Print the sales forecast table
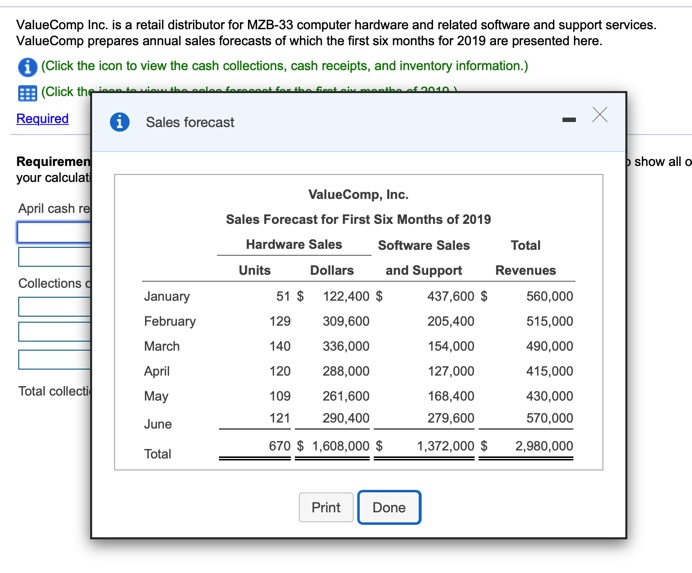 click(x=326, y=507)
